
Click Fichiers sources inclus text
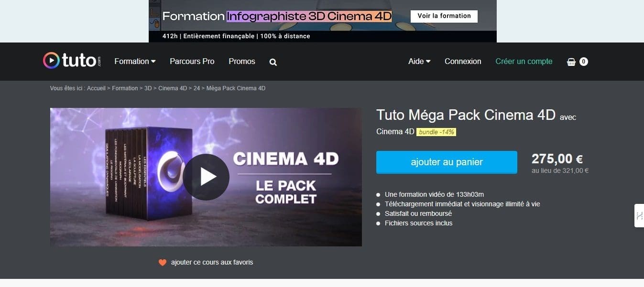[x=418, y=223]
